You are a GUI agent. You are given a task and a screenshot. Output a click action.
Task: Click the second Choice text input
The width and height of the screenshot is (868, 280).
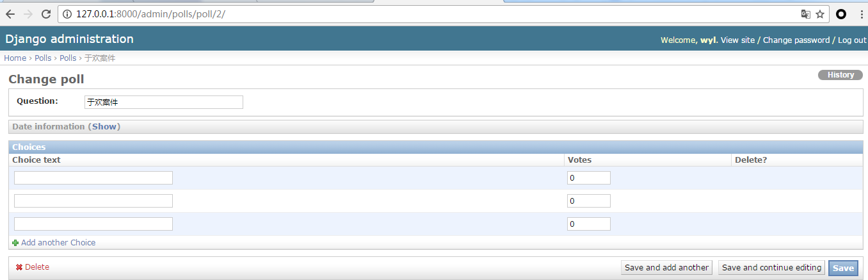tap(93, 201)
